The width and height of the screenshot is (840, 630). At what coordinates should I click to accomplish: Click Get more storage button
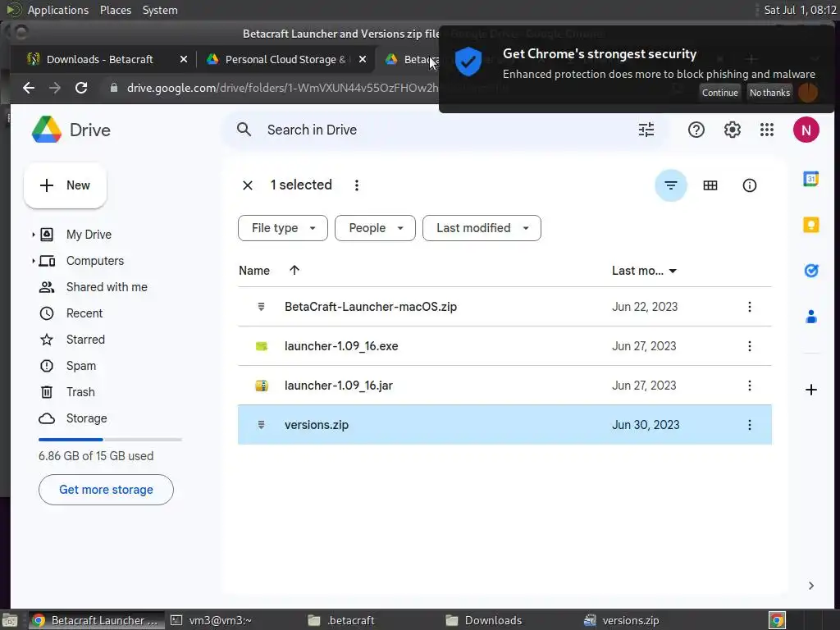tap(106, 490)
